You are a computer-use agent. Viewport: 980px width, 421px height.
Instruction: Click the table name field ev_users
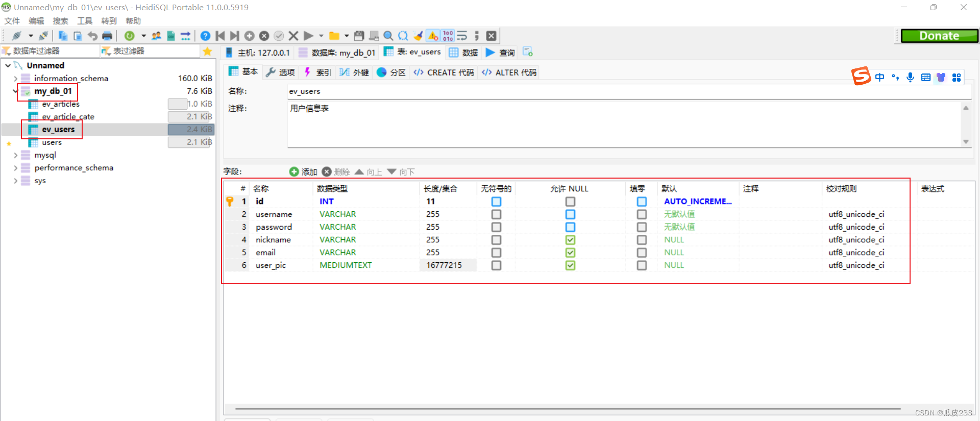[629, 91]
